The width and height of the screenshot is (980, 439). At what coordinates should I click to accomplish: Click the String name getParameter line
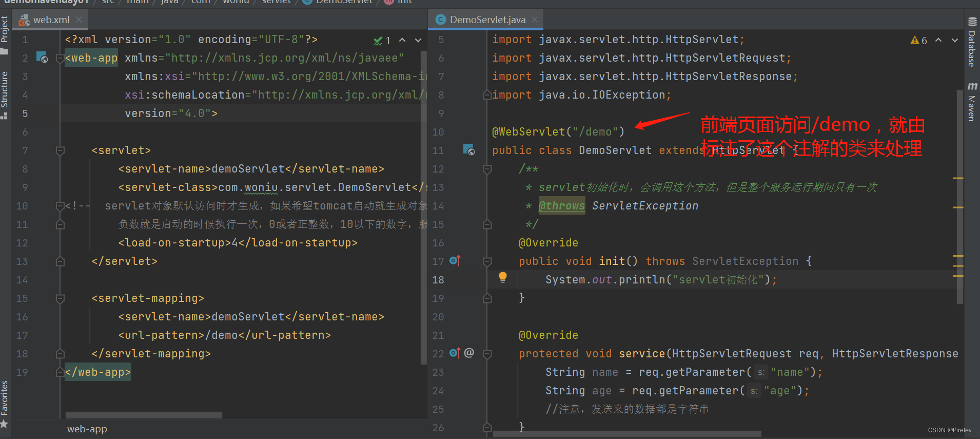tap(684, 372)
